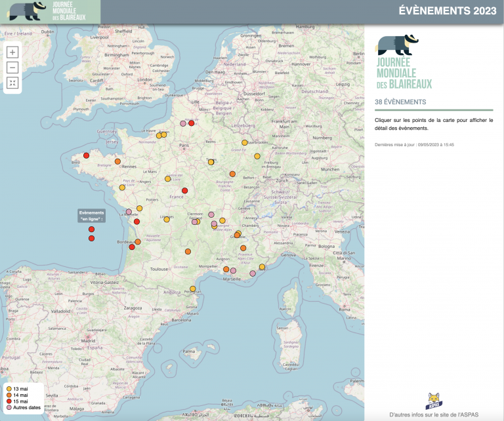This screenshot has width=504, height=421.
Task: Click the lower online event red marker
Action: tap(91, 238)
